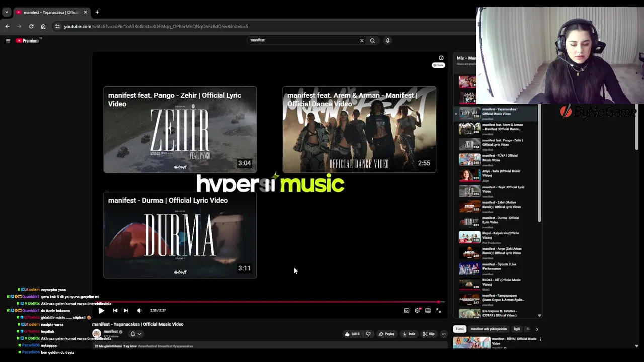
Task: Open the YouTube hamburger guide menu
Action: click(8, 40)
